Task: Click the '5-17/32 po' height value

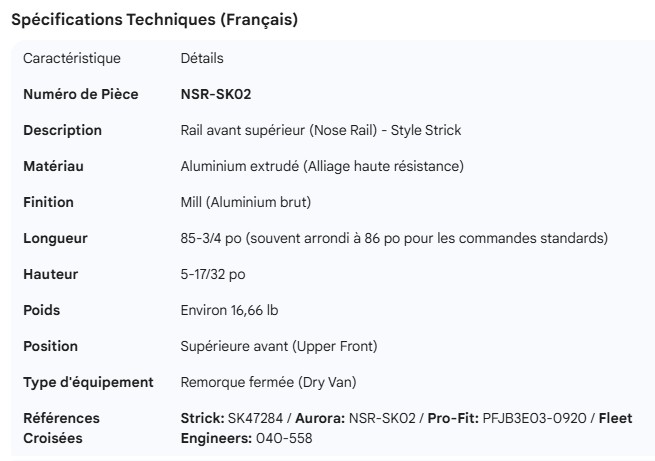Action: 213,274
